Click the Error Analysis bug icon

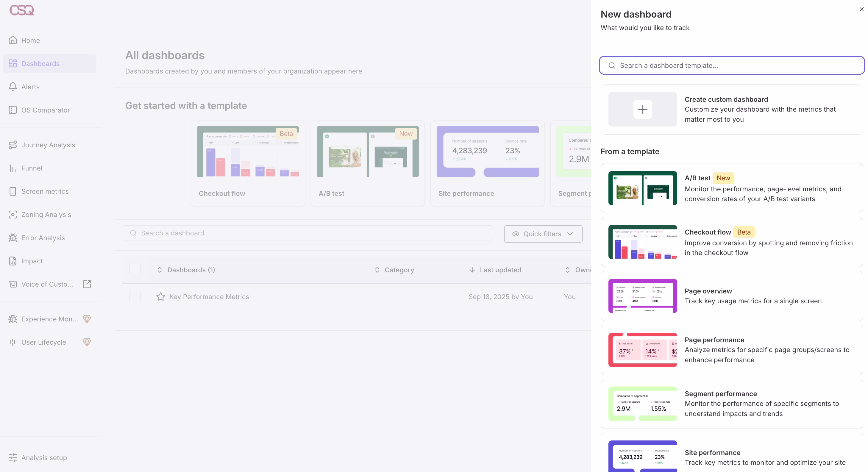coord(13,238)
